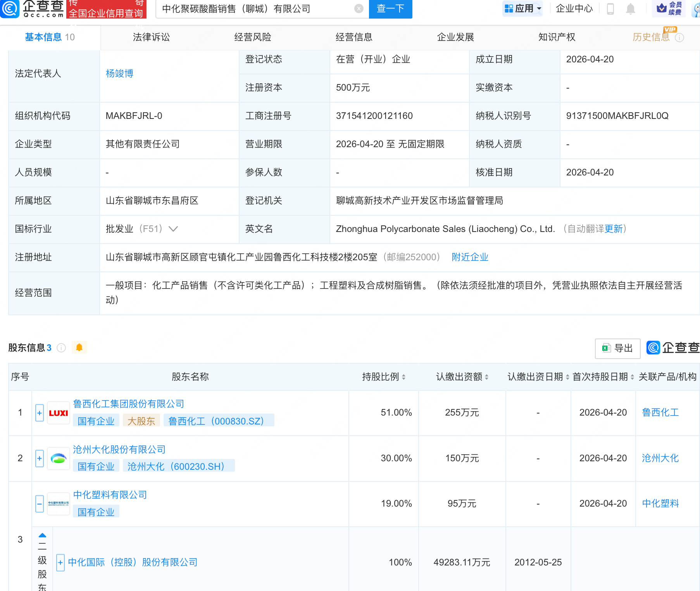Open the 附近企业 link
This screenshot has width=700, height=591.
(x=469, y=257)
